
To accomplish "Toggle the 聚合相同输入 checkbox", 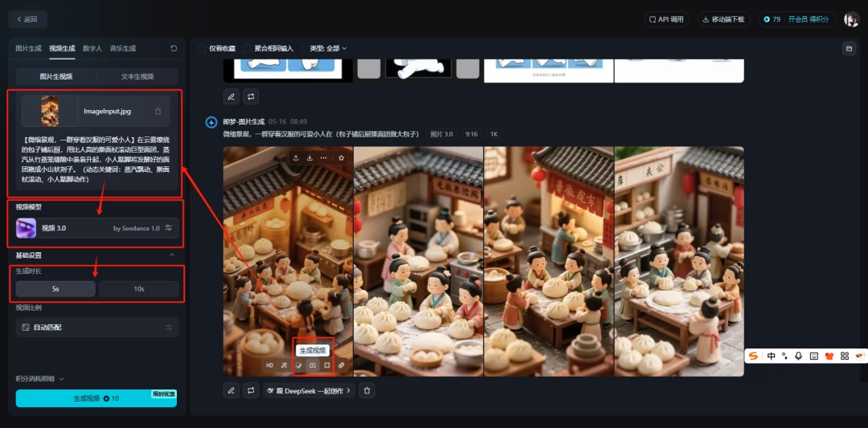I will [248, 48].
